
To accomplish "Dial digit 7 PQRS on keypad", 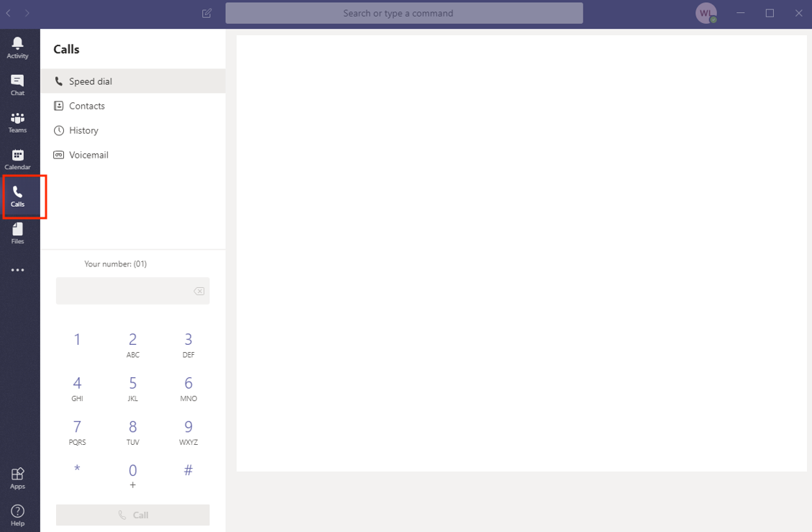I will coord(77,432).
